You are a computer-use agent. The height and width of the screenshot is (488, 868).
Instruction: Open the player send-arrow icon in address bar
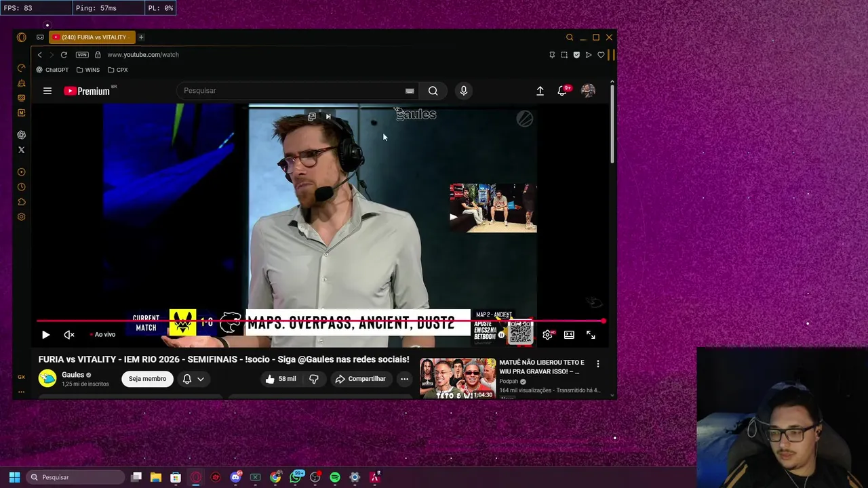tap(589, 55)
